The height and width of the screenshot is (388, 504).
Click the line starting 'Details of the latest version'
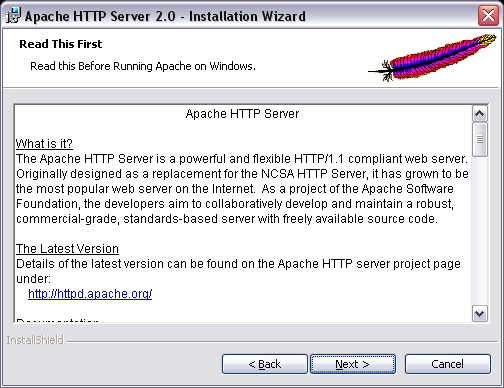[x=238, y=264]
